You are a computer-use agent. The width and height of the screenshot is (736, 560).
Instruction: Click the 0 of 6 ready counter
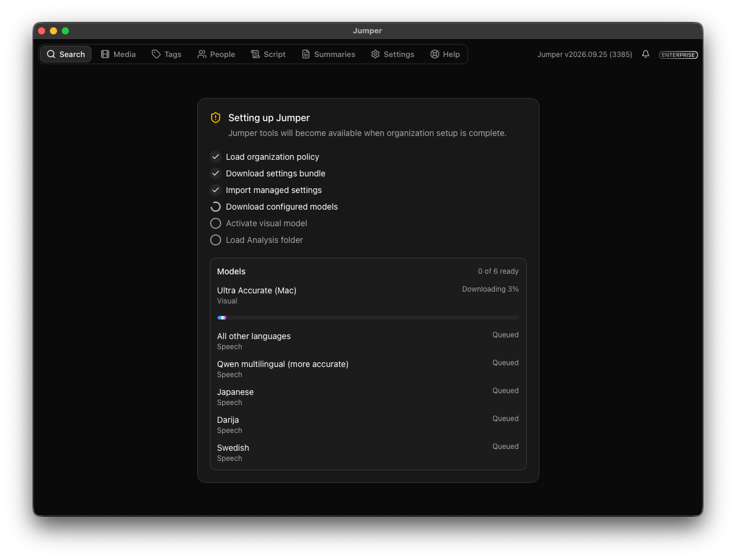[x=498, y=271]
